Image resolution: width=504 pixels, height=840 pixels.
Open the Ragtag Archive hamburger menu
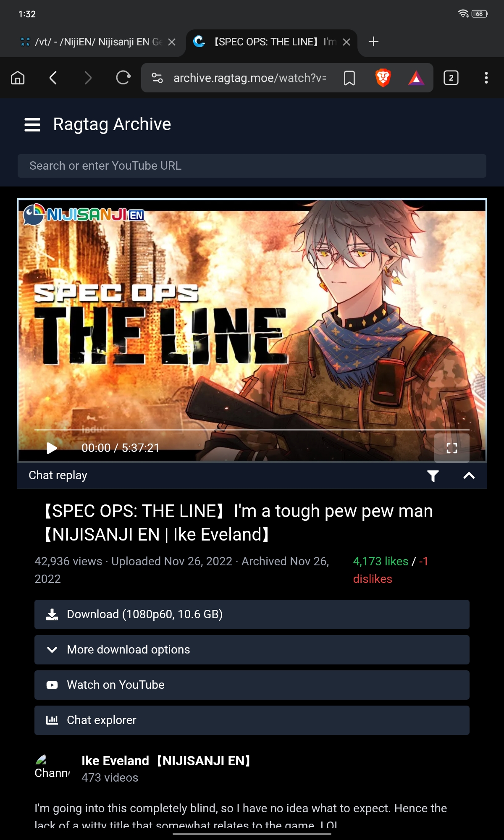[x=32, y=125]
